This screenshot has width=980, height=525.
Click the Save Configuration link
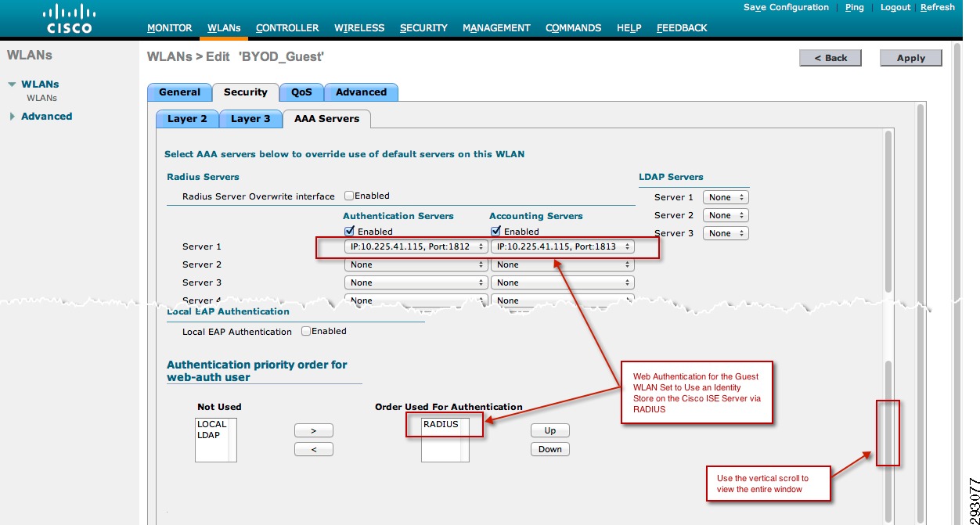pos(786,7)
